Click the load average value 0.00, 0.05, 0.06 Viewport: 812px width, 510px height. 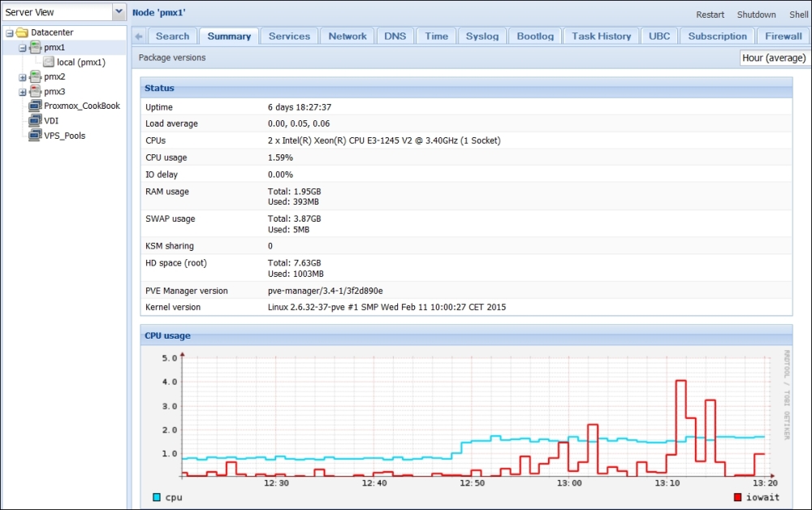coord(299,123)
